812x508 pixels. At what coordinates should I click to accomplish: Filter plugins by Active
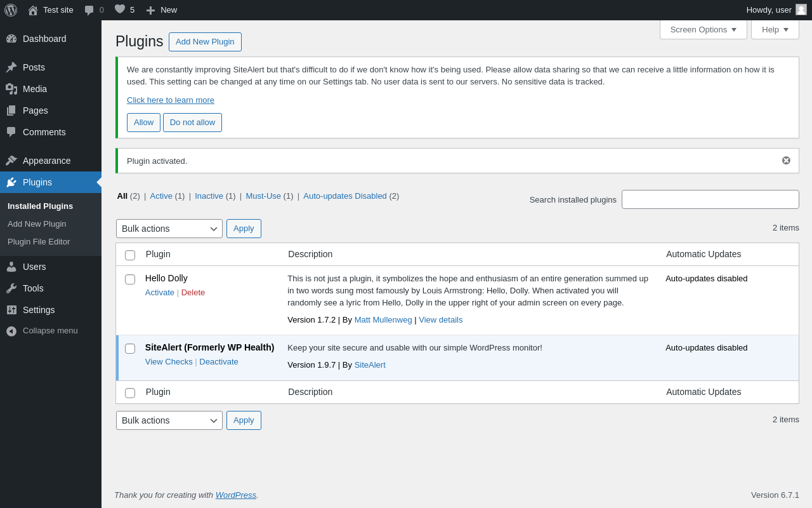[161, 196]
